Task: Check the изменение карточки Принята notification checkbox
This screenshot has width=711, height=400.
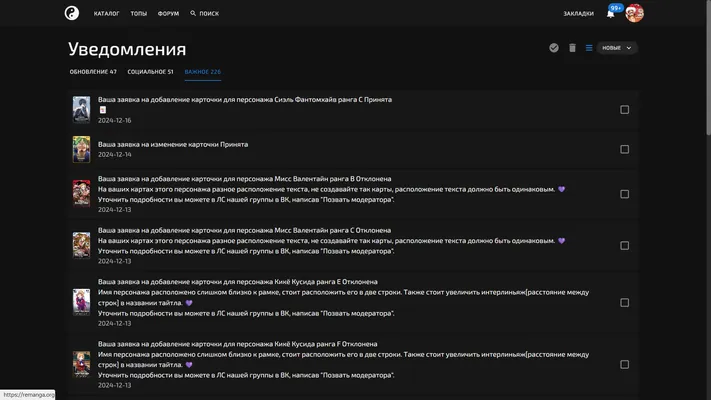Action: click(624, 149)
